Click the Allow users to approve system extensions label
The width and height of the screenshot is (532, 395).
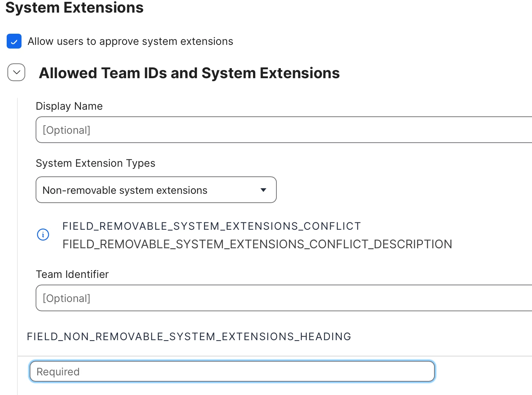(x=131, y=41)
